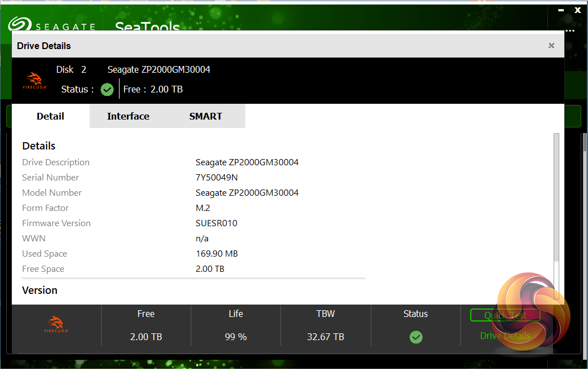
Task: Run Quick Test on the drive
Action: (x=505, y=315)
